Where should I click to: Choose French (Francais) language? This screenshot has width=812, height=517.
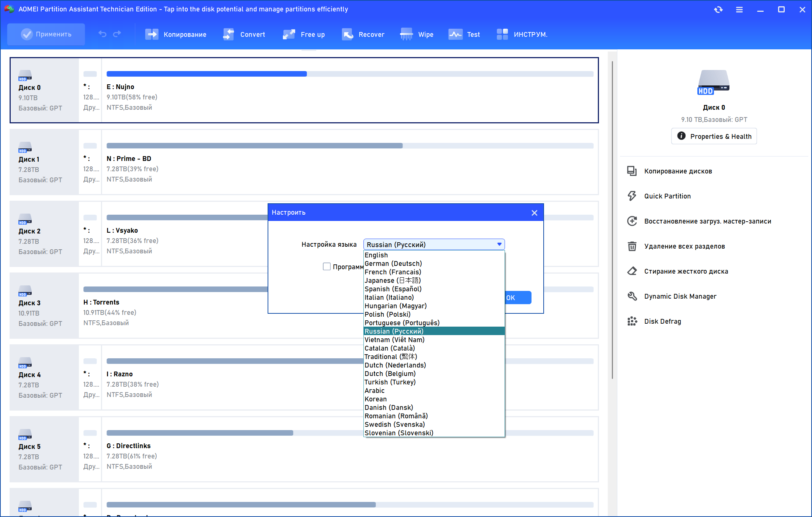[434, 272]
